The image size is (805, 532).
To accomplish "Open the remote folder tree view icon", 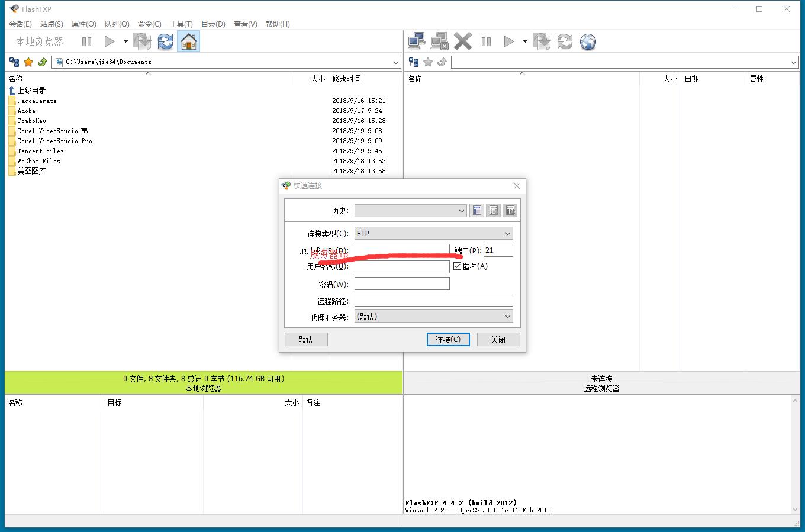I will click(414, 62).
